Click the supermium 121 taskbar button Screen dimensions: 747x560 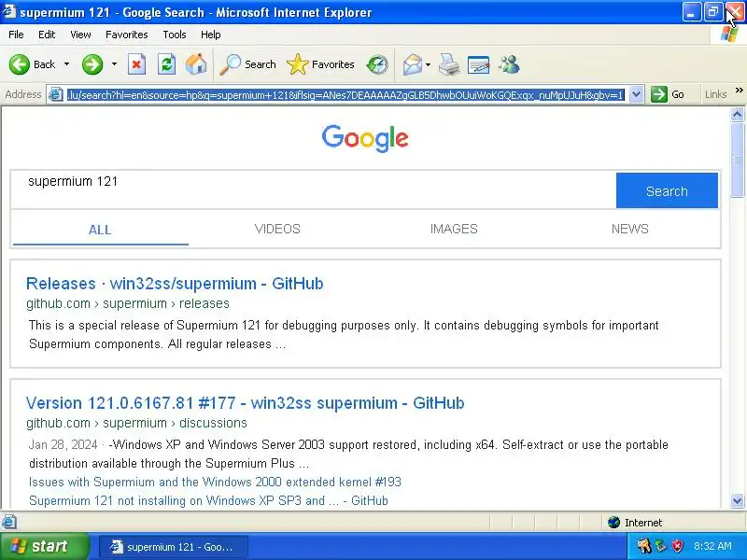(x=174, y=547)
